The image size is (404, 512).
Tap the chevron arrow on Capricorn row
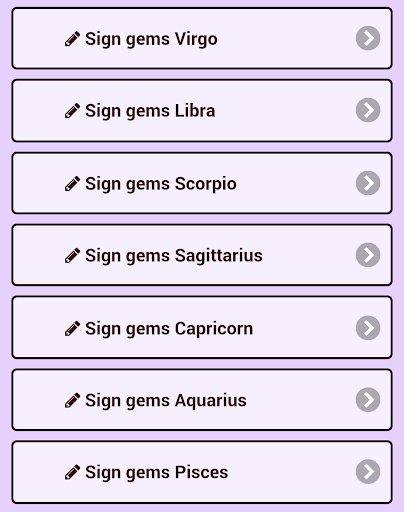(368, 328)
